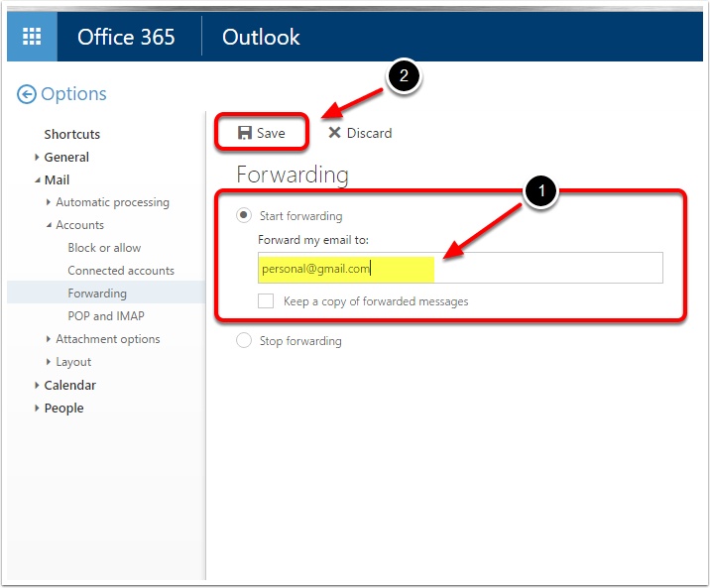The width and height of the screenshot is (710, 588).
Task: Select the General tree item label
Action: point(66,157)
